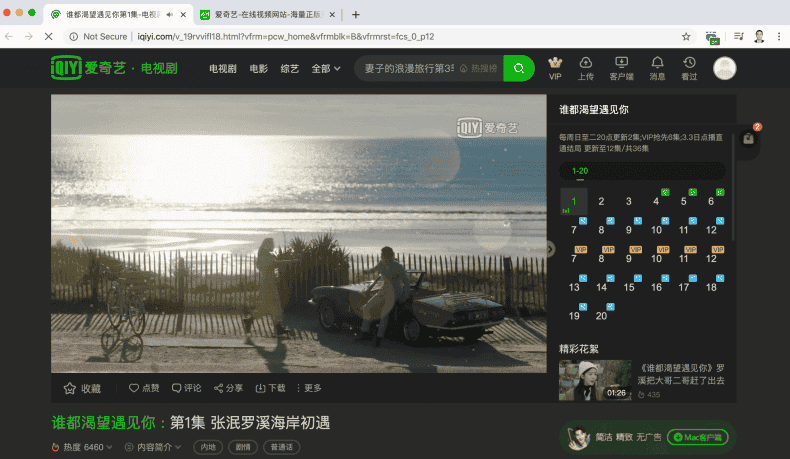The image size is (790, 459).
Task: Close the second browser tab
Action: pos(332,15)
